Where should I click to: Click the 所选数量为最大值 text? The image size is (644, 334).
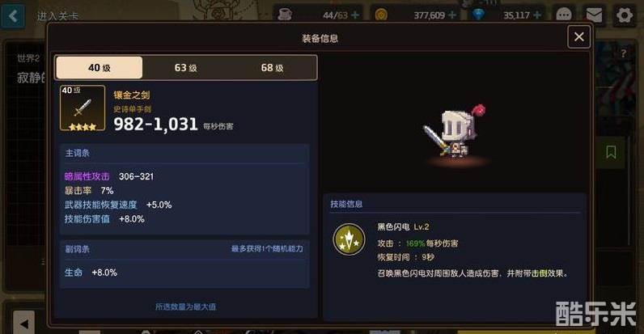[185, 307]
